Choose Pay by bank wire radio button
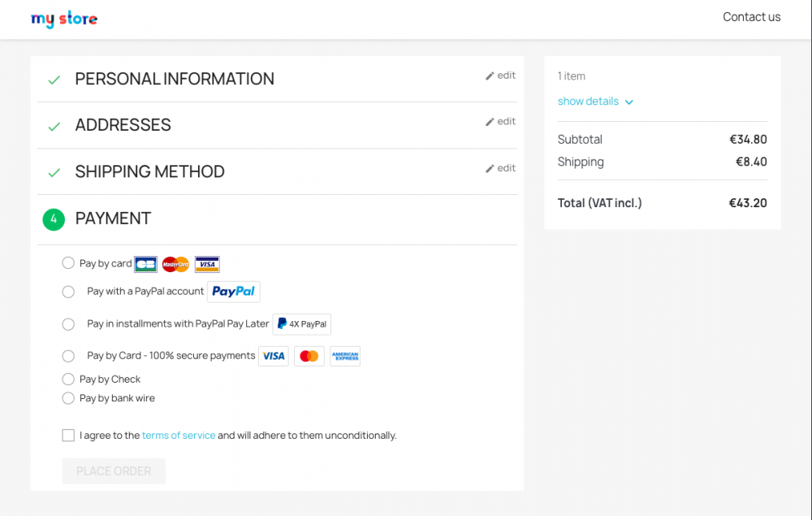Screen dimensions: 812x520 (68, 398)
